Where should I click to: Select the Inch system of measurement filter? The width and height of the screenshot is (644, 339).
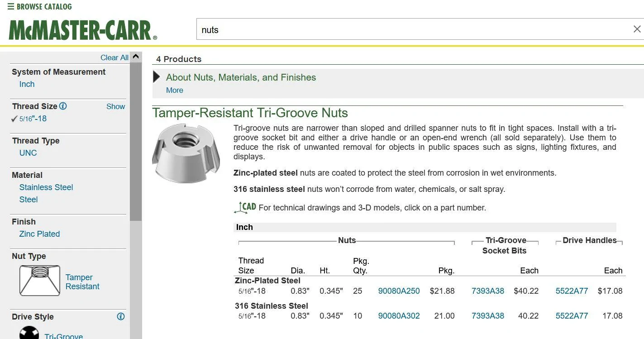click(27, 84)
